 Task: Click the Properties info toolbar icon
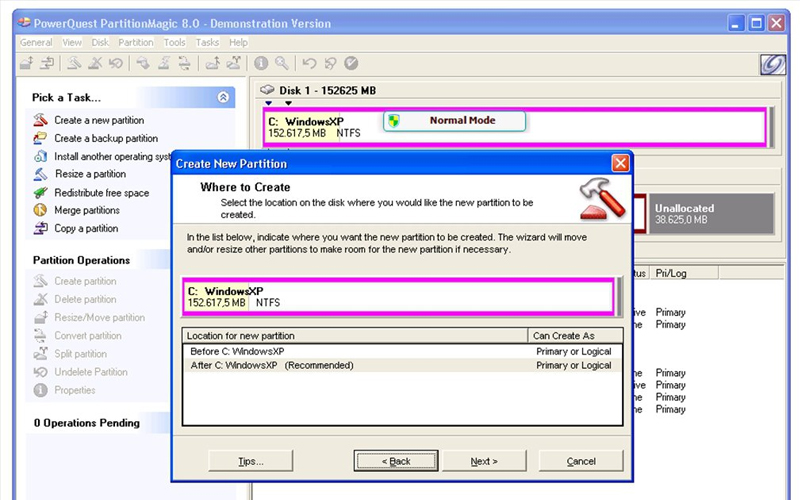(x=261, y=63)
